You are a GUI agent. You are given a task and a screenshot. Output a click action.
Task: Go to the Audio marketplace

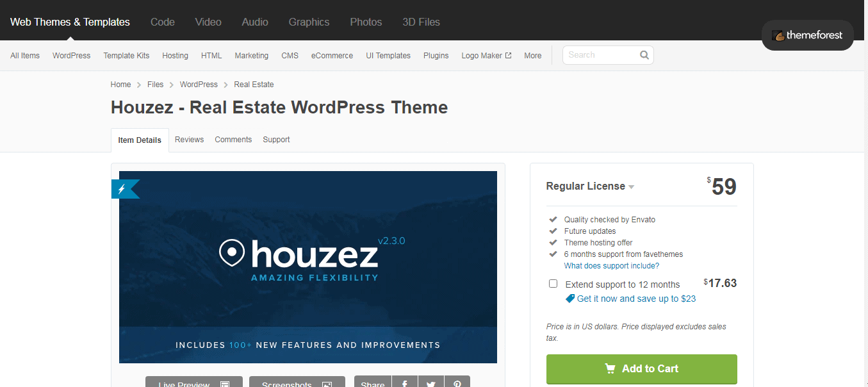pyautogui.click(x=255, y=22)
